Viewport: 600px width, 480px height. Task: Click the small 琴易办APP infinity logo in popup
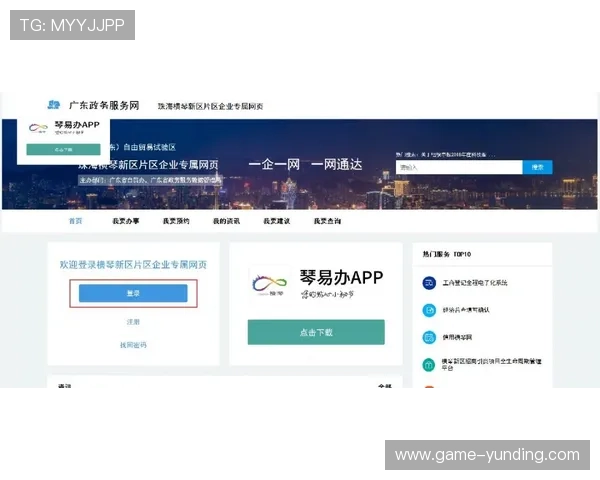pos(38,128)
